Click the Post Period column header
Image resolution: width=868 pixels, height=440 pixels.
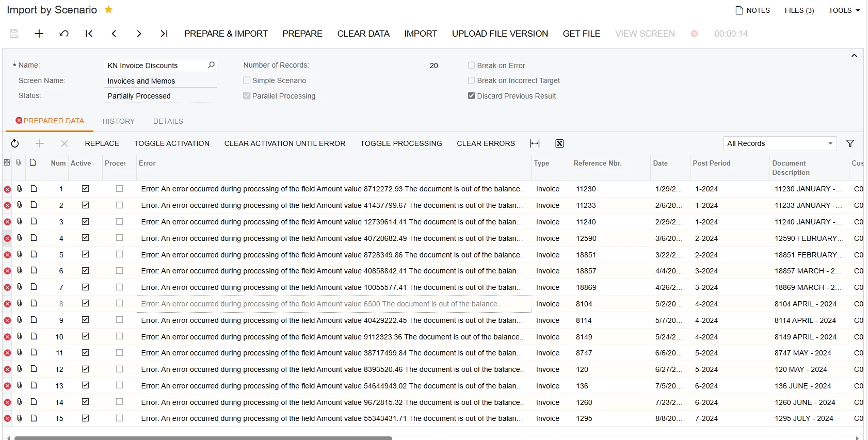(x=730, y=168)
